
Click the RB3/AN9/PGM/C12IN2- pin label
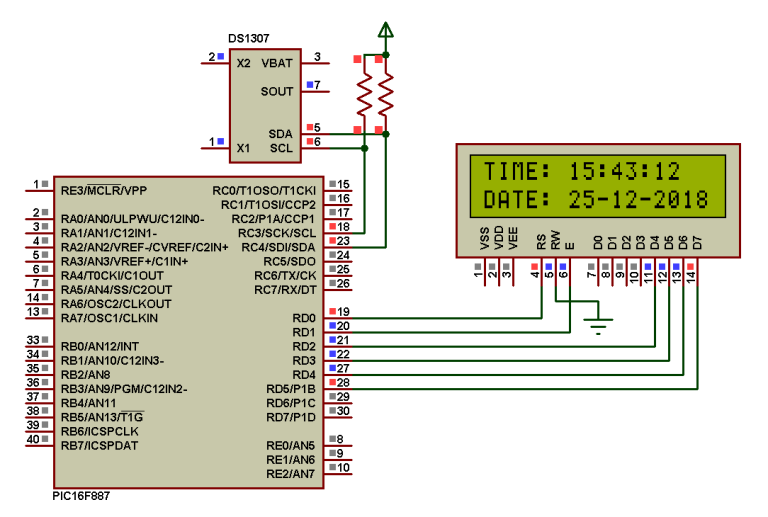click(124, 389)
